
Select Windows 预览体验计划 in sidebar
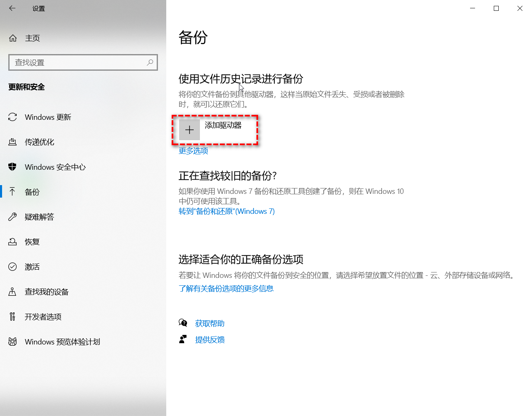[x=62, y=342]
